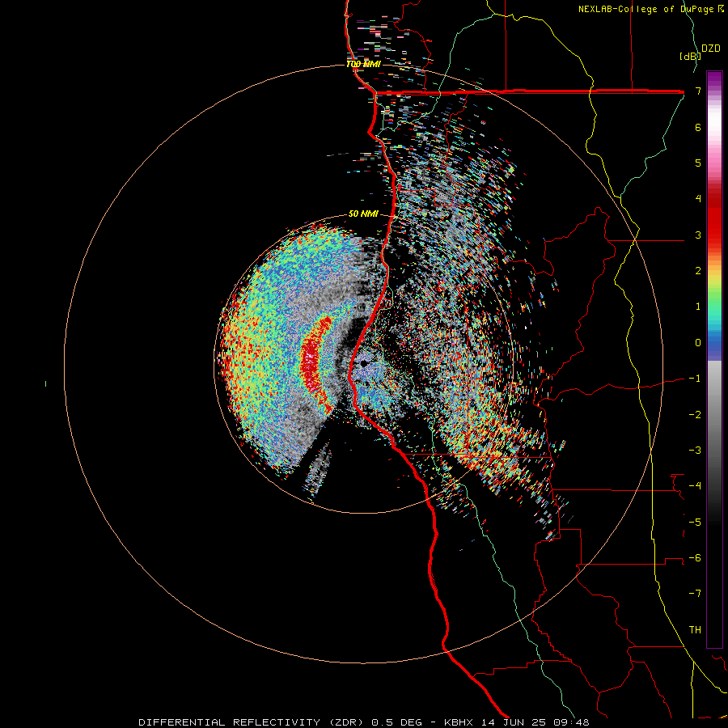Click the scale tick label 6
Viewport: 728px width, 728px height.
(698, 127)
